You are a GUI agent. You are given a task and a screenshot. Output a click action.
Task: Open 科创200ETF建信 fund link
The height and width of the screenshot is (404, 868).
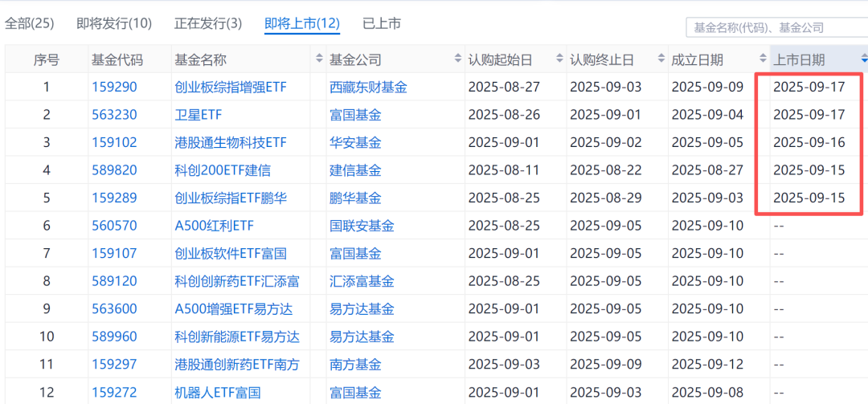coord(223,170)
